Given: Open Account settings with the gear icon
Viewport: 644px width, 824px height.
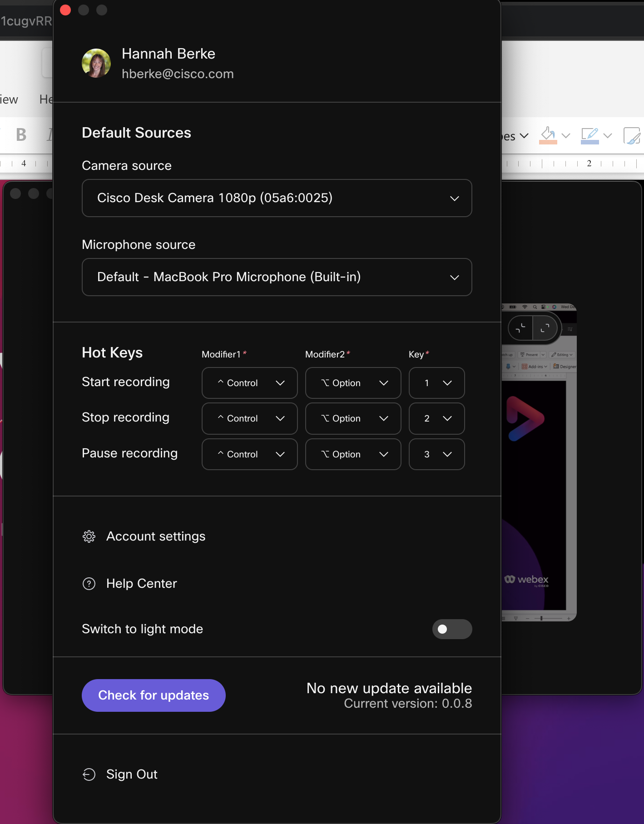Looking at the screenshot, I should point(144,536).
